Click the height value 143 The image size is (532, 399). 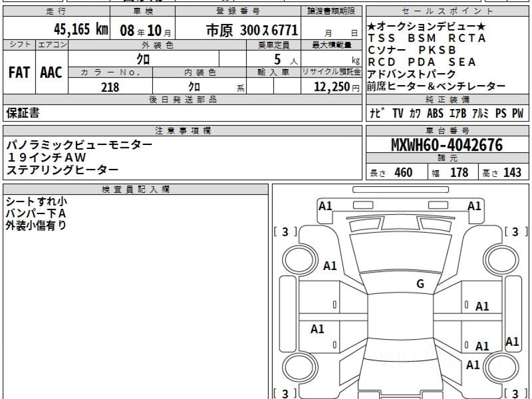click(512, 172)
